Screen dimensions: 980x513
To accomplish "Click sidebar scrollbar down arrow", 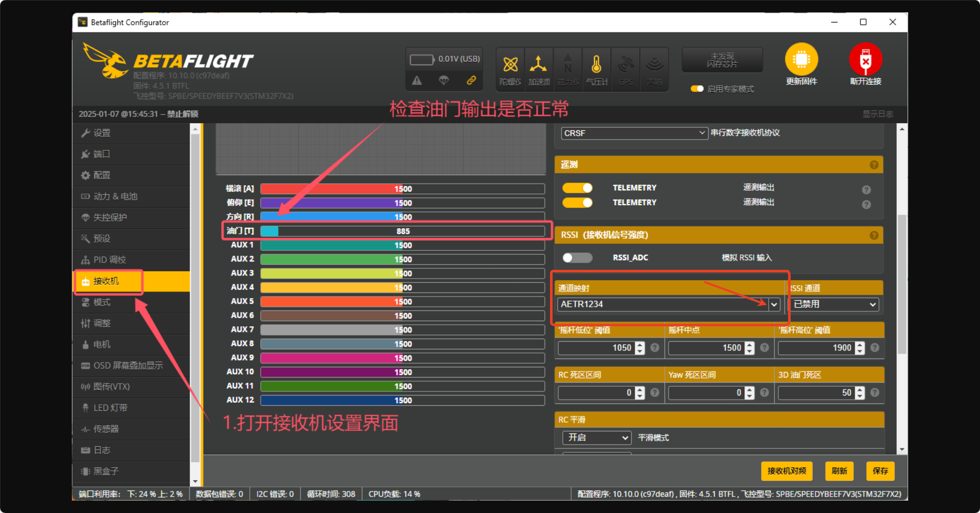I will 195,482.
